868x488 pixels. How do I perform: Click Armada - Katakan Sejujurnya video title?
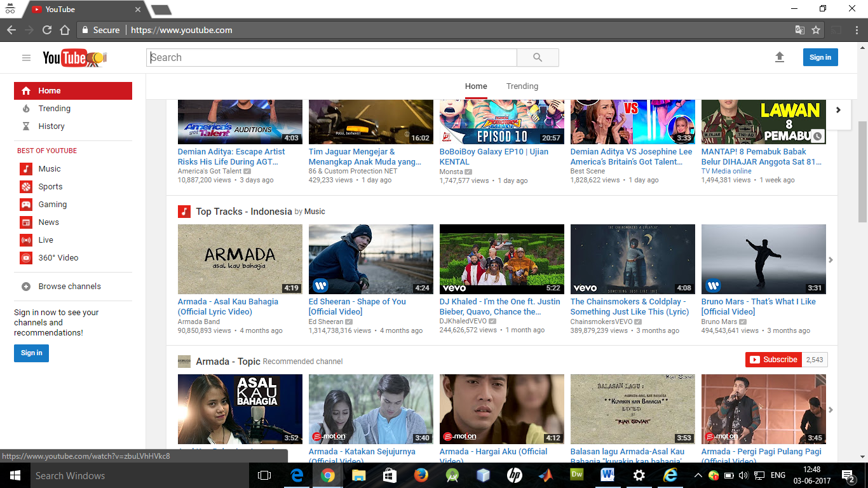coord(362,456)
